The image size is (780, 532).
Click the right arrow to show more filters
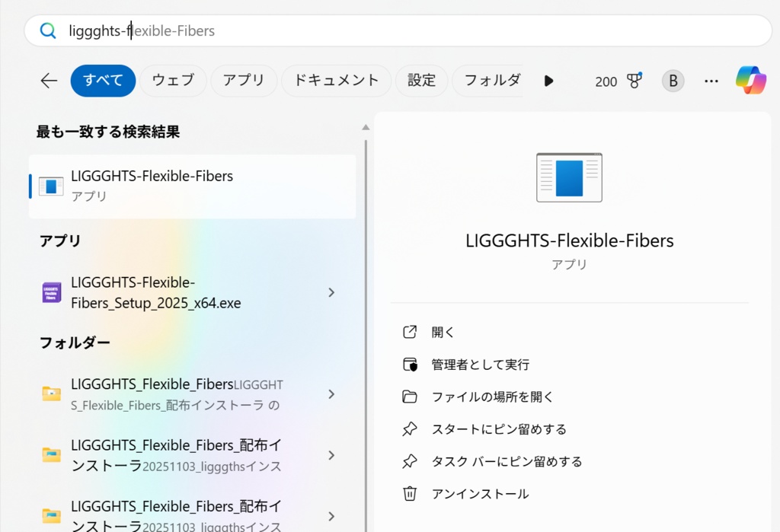point(548,81)
